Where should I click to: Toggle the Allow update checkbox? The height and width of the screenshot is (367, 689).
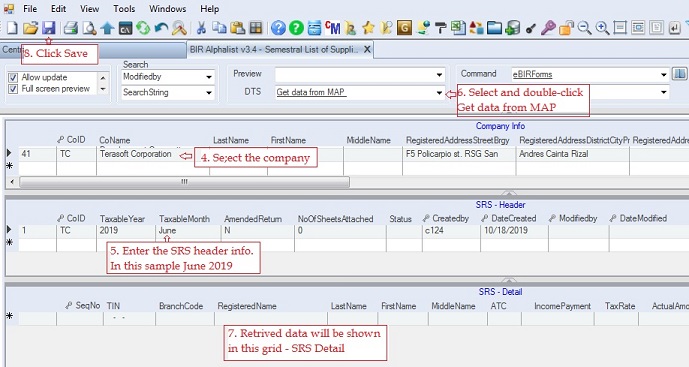(13, 77)
